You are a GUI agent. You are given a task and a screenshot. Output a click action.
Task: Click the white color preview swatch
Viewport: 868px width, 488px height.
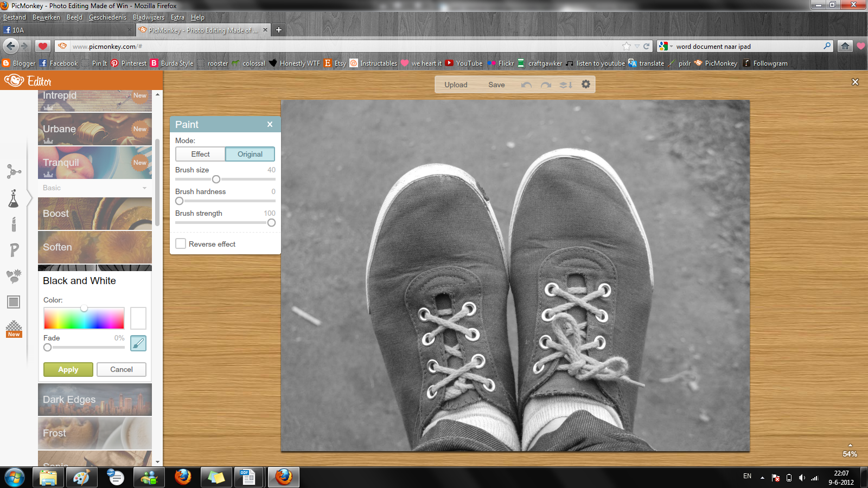(138, 318)
